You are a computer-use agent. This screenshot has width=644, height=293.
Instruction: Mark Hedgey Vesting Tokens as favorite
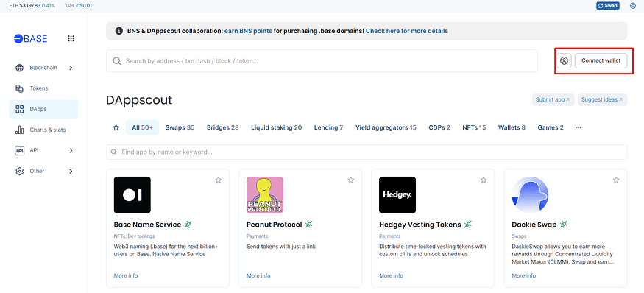[x=484, y=180]
